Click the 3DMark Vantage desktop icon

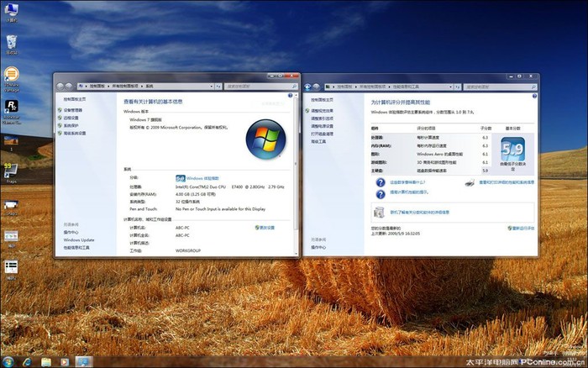tap(12, 77)
